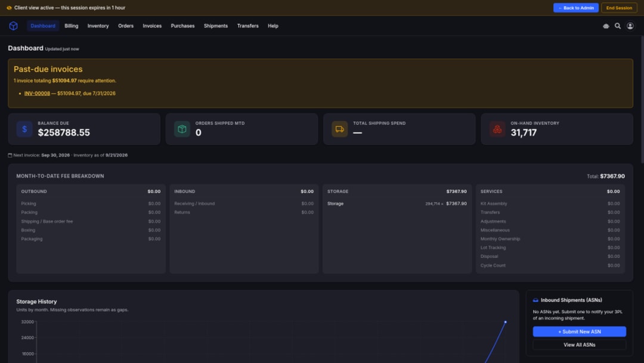Image resolution: width=644 pixels, height=363 pixels.
Task: Click the Monthly Ownership fee row
Action: click(x=550, y=239)
